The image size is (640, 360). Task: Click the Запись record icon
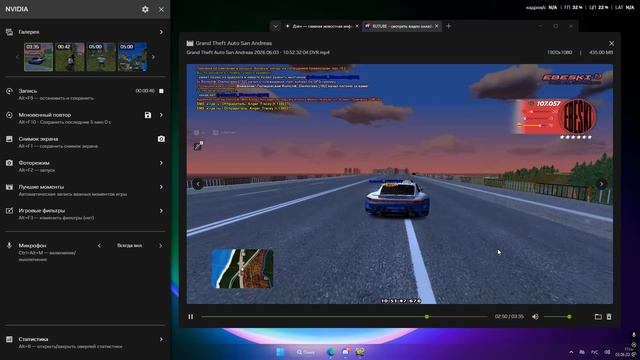pyautogui.click(x=9, y=91)
